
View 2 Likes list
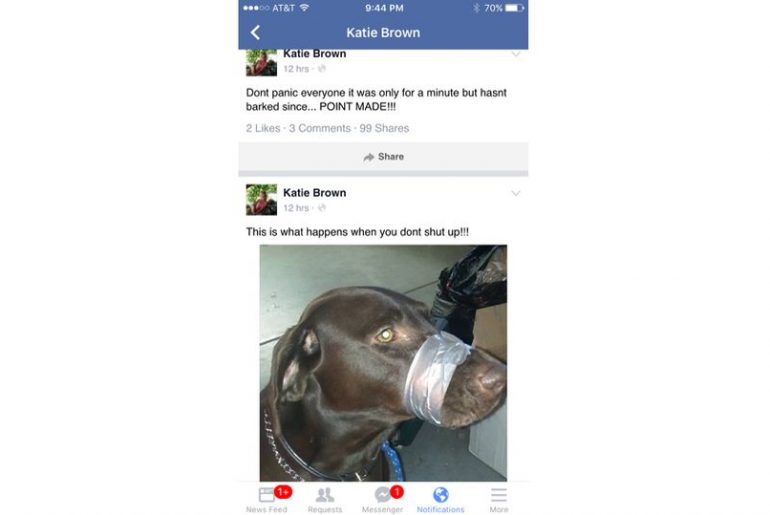(x=263, y=128)
